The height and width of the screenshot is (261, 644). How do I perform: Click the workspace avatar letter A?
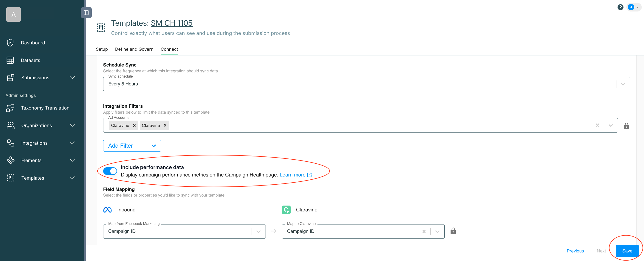click(14, 14)
